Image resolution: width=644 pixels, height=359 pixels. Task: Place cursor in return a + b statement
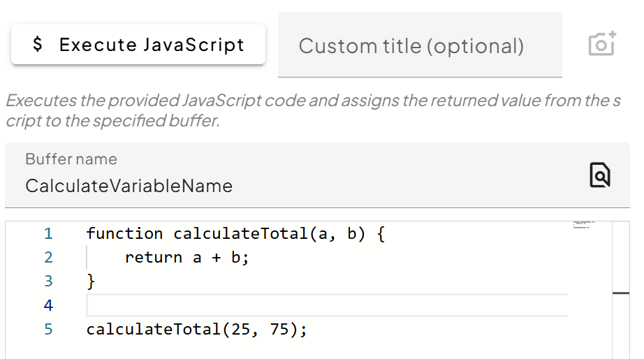point(186,258)
